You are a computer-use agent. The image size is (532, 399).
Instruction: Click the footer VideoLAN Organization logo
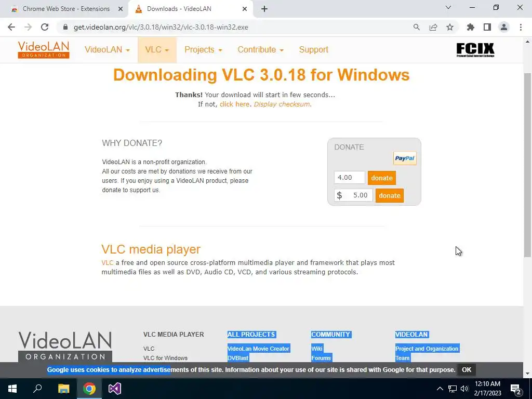click(65, 347)
